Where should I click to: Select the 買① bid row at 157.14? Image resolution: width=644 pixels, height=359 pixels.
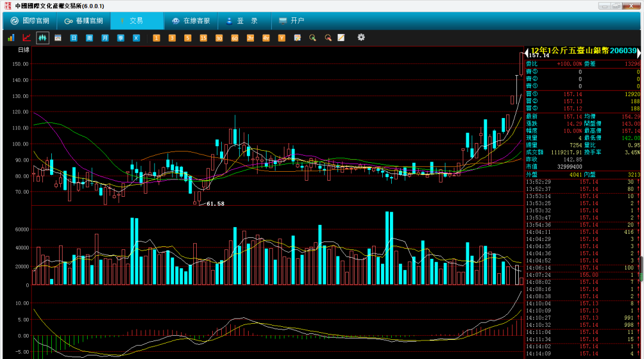[x=583, y=94]
